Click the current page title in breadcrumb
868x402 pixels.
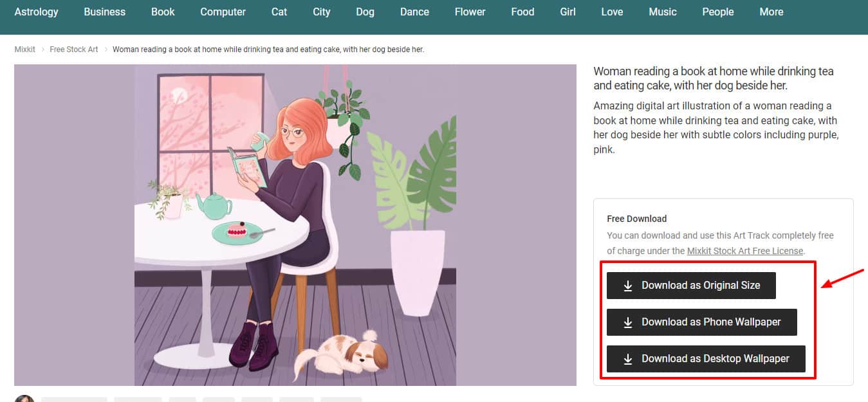click(268, 50)
